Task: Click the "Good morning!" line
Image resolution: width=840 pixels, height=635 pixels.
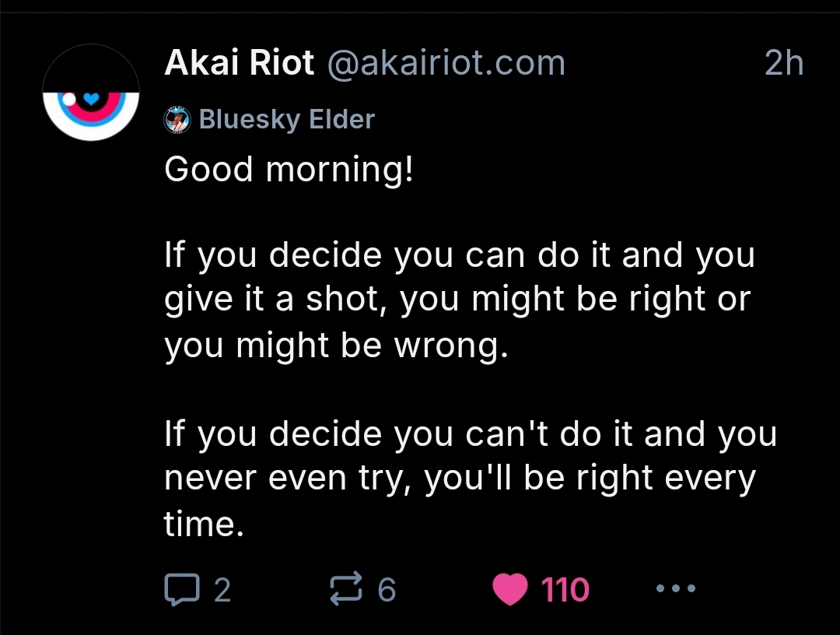Action: click(289, 170)
